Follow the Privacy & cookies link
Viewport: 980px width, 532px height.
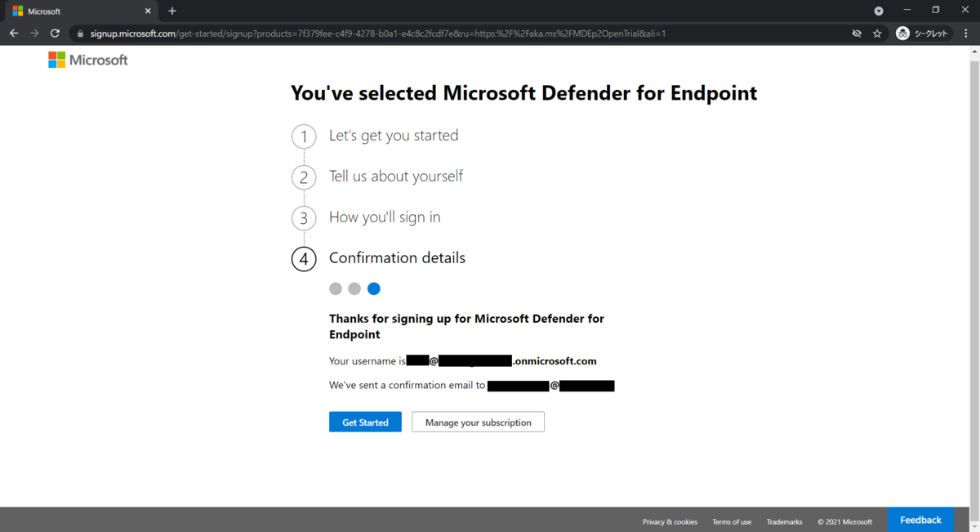[x=670, y=521]
